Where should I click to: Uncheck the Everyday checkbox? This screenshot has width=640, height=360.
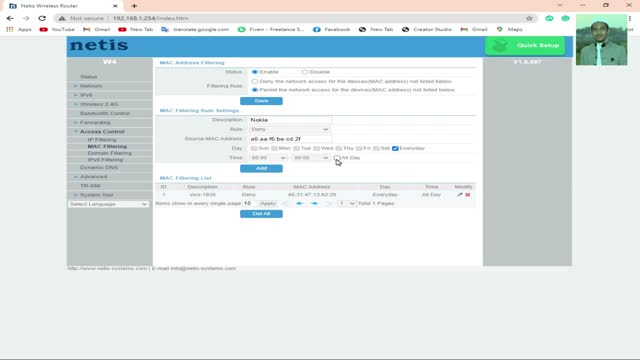(395, 148)
